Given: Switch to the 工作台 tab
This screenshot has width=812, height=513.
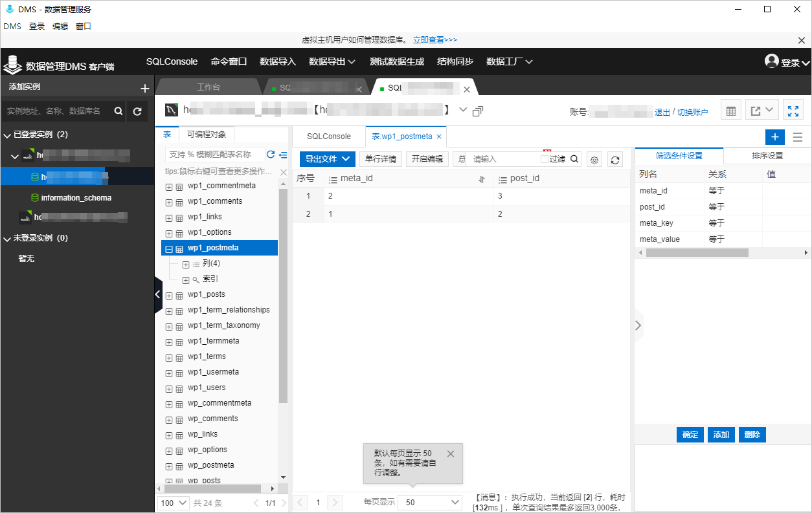Looking at the screenshot, I should 209,88.
